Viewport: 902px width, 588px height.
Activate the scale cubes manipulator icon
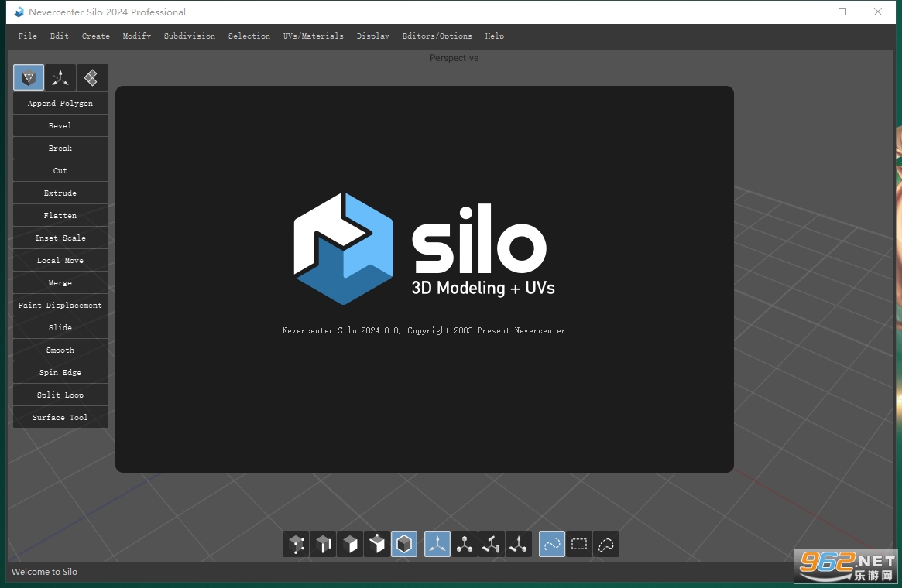click(465, 544)
